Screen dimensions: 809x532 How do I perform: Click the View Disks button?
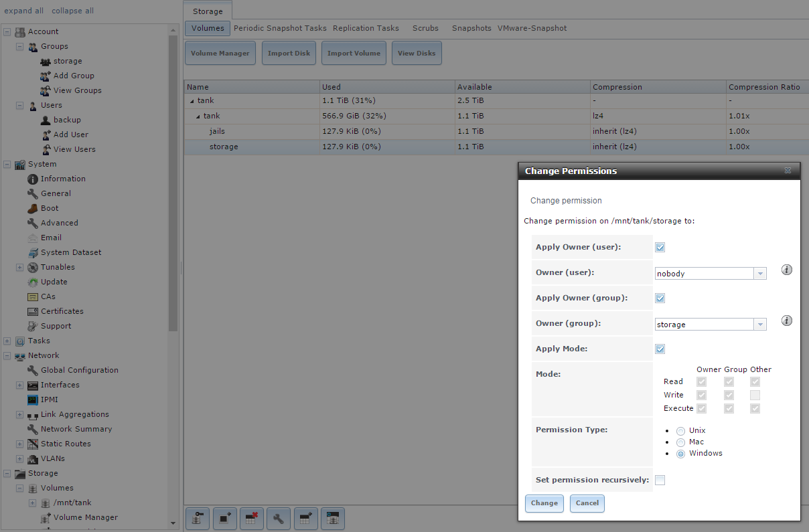pos(417,53)
